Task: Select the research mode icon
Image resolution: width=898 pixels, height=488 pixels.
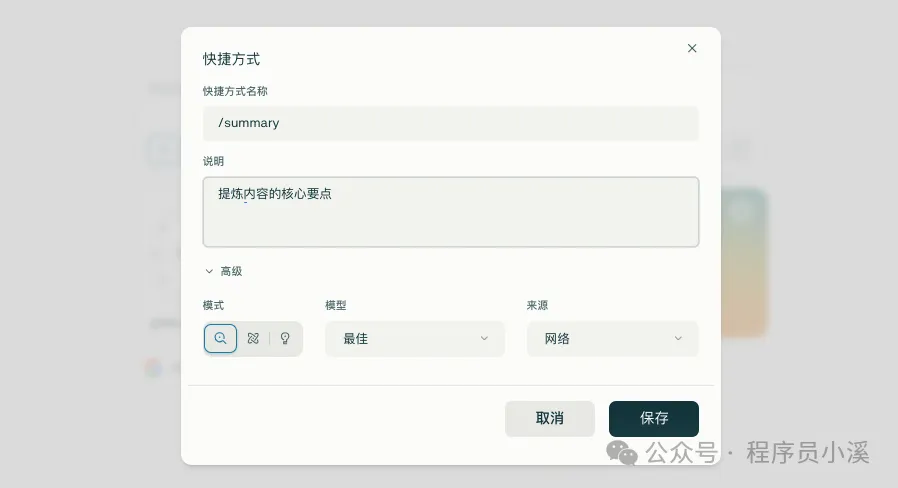Action: pyautogui.click(x=253, y=339)
